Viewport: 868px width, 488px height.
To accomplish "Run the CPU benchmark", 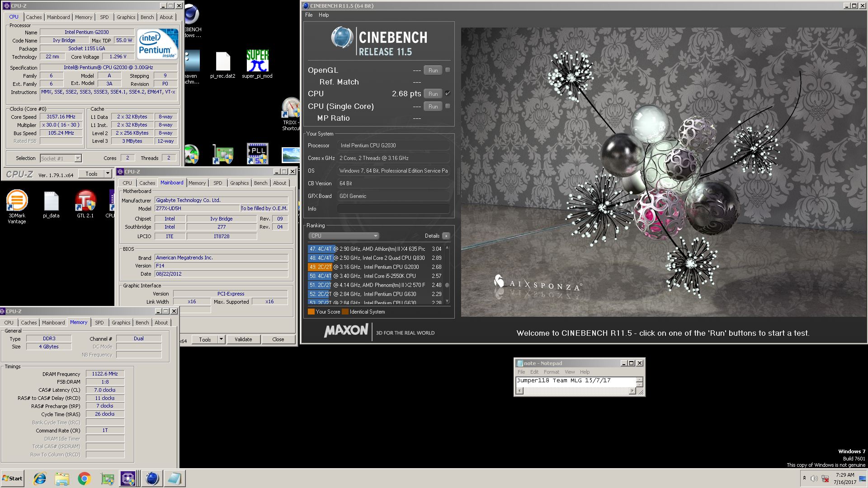I will click(433, 94).
